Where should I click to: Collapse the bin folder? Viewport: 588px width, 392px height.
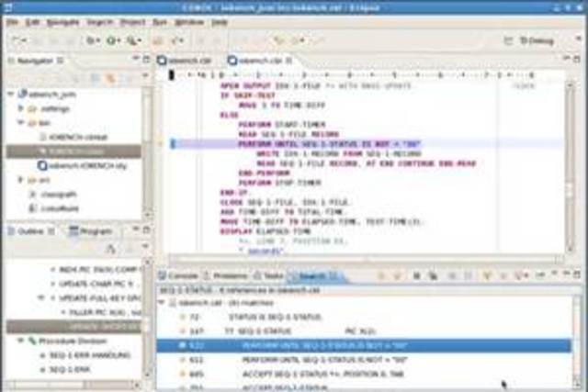(21, 122)
